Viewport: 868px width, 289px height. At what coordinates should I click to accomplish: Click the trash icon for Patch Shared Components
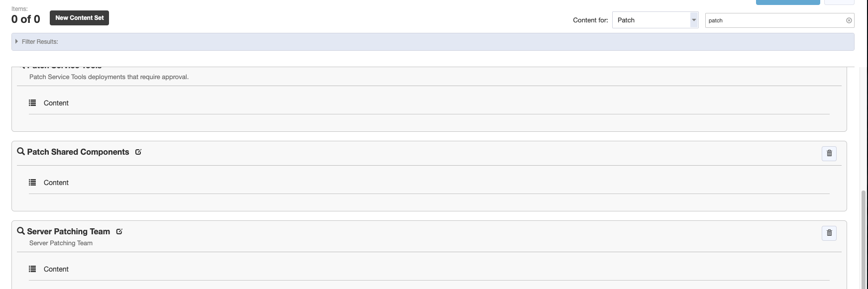coord(829,153)
